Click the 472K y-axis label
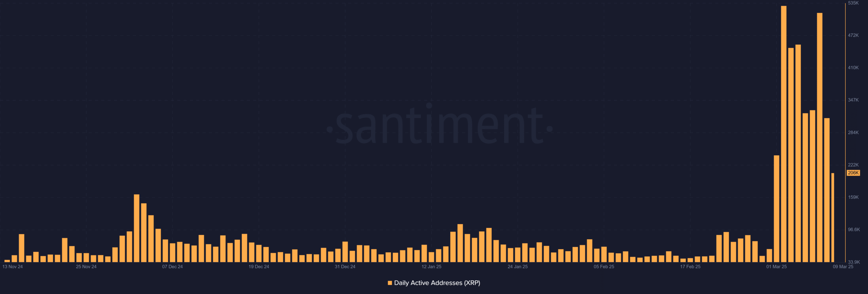 (853, 35)
